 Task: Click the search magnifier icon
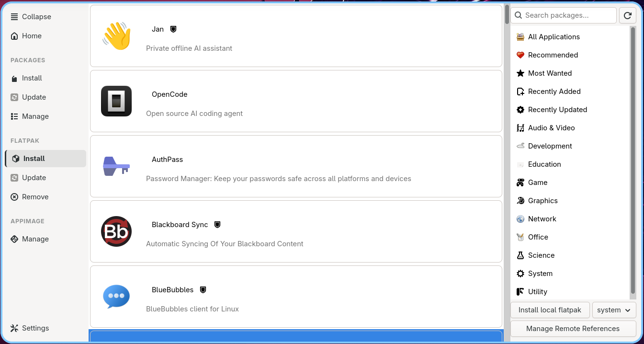coord(519,15)
